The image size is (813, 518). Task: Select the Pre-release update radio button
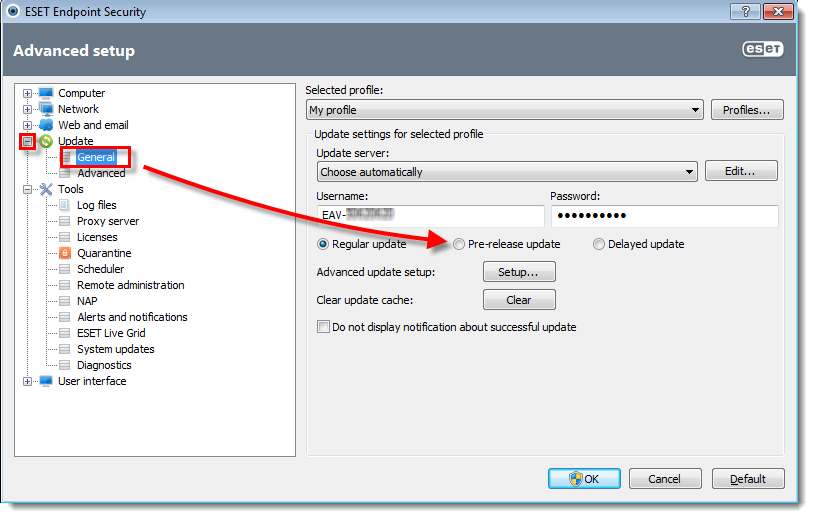coord(459,244)
